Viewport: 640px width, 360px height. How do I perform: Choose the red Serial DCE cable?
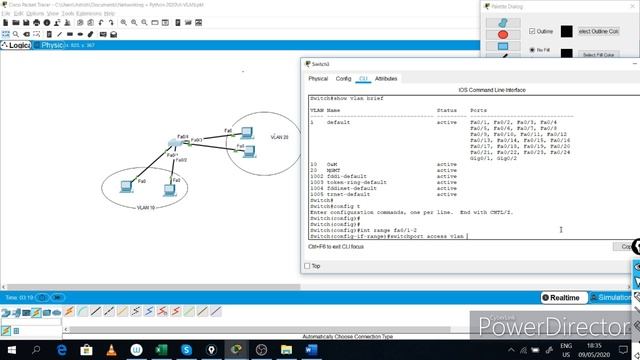162,312
